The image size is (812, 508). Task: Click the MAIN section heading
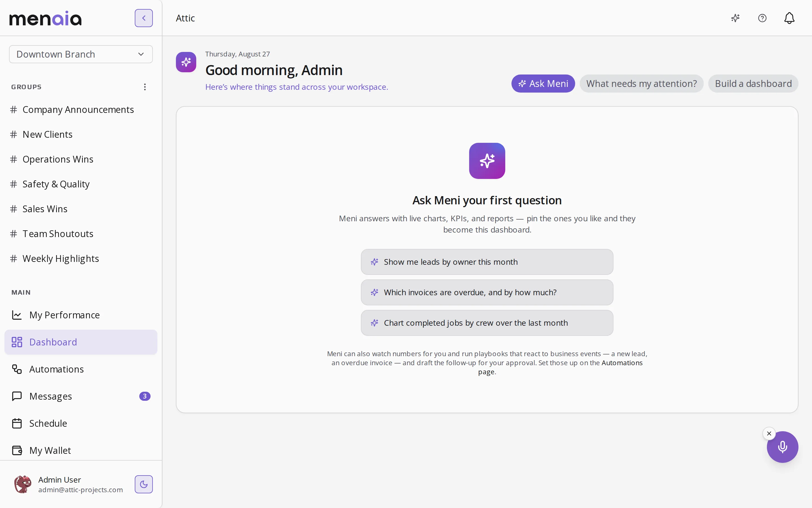point(21,293)
